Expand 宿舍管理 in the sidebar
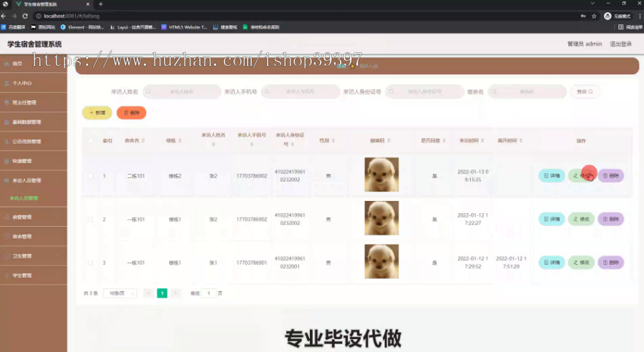The width and height of the screenshot is (644, 352). pos(34,237)
